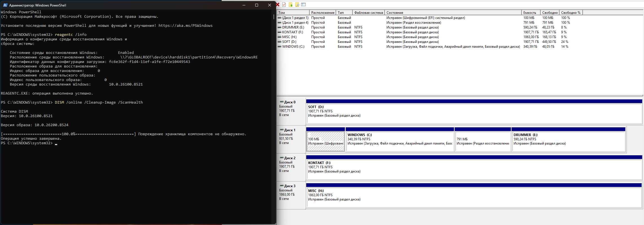Screen dimensions: 644x225
Task: Click the 'REAGENTC.EXE: операция выполнена успешно.' line
Action: point(47,93)
